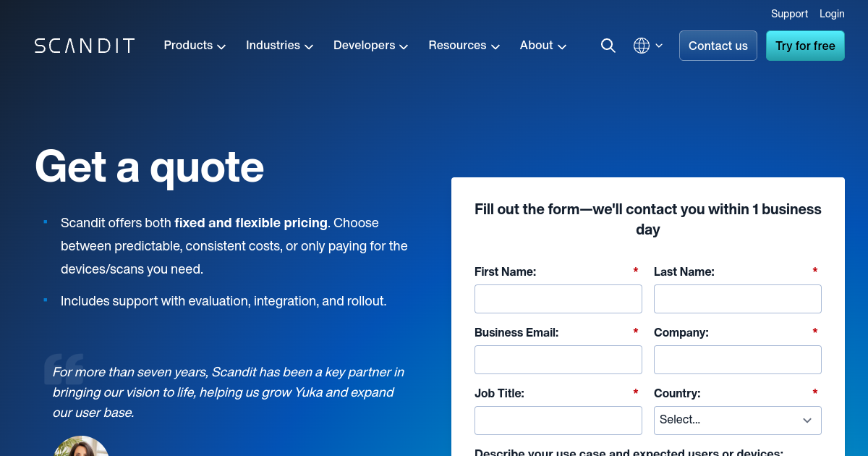
Task: Click the Login link
Action: click(832, 14)
